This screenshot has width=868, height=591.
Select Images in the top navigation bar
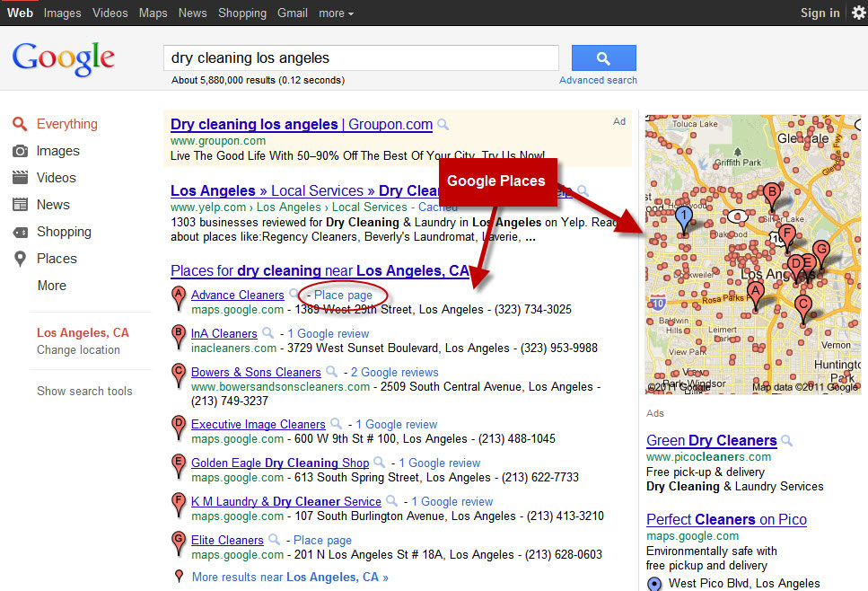(62, 13)
